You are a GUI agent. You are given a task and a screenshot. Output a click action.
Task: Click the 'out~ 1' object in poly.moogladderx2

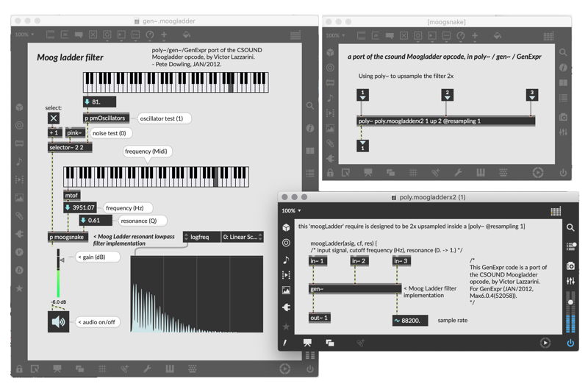[320, 318]
